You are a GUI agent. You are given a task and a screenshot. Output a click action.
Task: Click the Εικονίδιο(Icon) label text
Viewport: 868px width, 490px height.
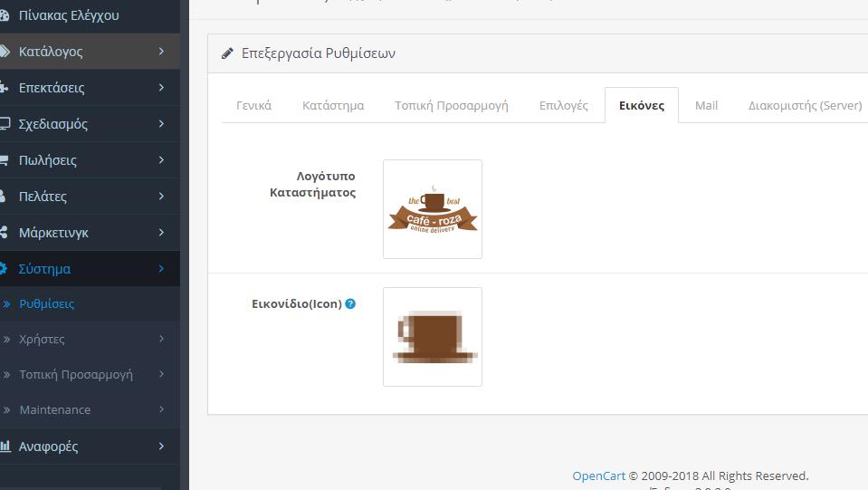[297, 304]
